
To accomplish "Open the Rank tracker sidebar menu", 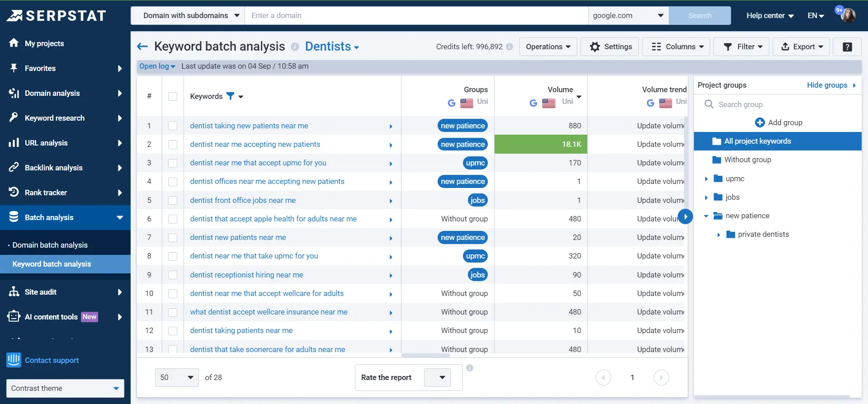I will coord(65,193).
